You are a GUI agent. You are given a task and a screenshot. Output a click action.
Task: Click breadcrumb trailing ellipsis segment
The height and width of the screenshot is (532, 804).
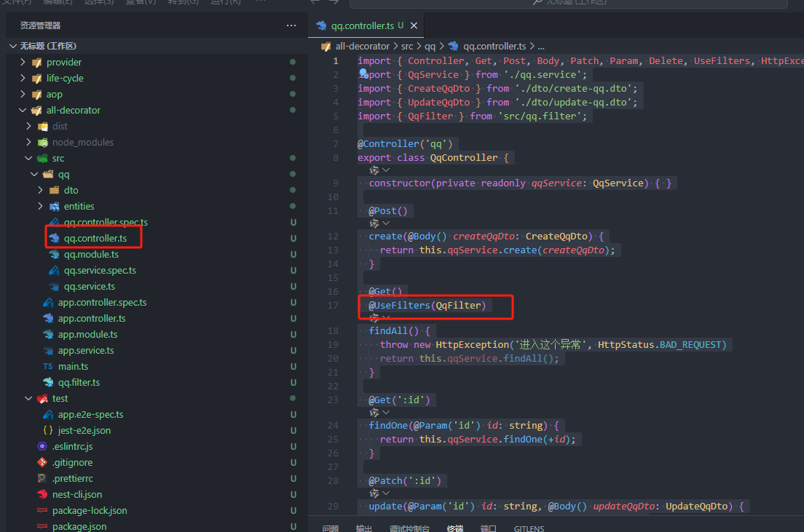(x=540, y=46)
